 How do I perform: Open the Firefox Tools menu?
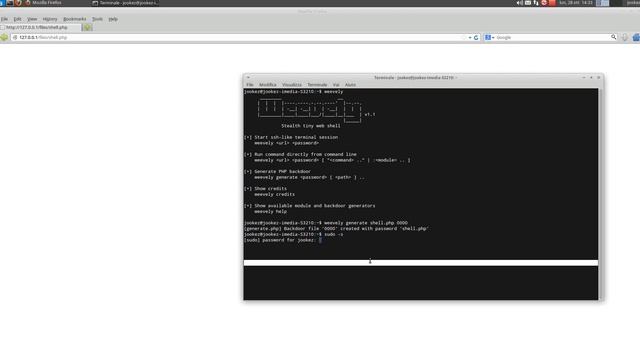[97, 19]
